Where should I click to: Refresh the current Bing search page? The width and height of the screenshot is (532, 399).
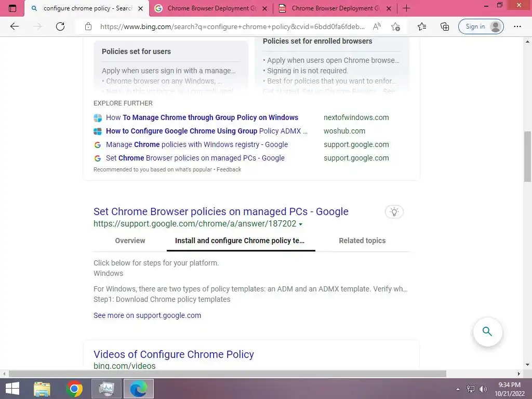click(60, 26)
